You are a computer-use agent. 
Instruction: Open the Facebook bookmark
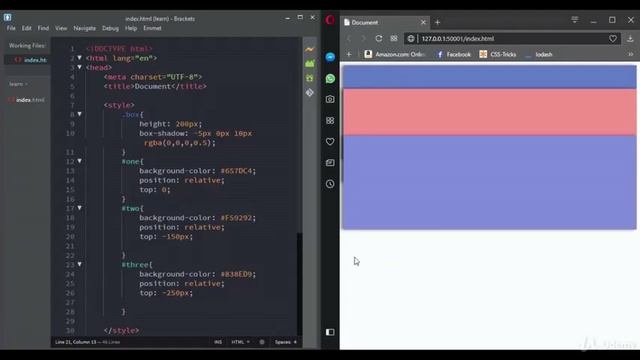(453, 54)
